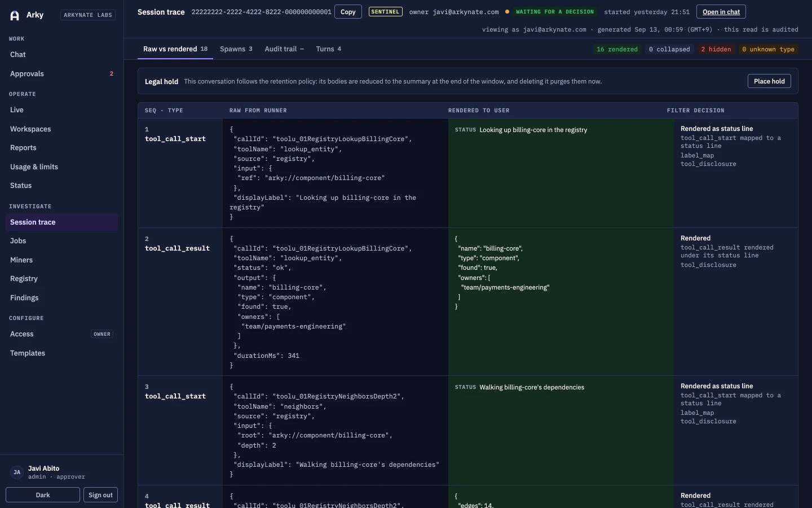Click the ARKYNATE LABS workspace badge
The width and height of the screenshot is (812, 508).
click(88, 15)
